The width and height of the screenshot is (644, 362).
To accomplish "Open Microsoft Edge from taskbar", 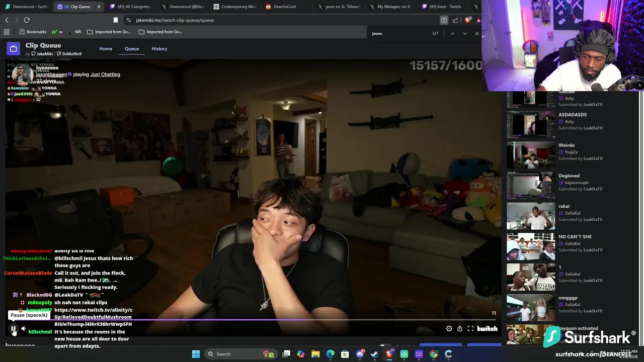I will (x=330, y=354).
